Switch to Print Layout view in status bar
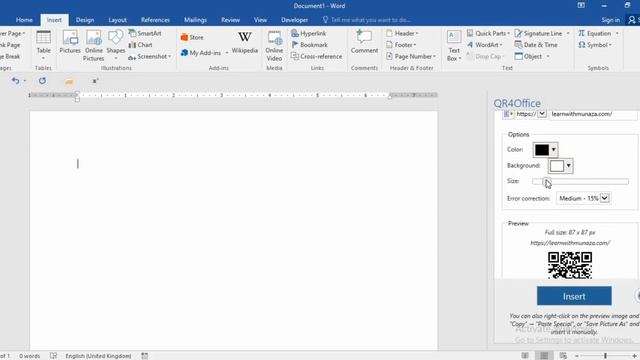640x360 pixels. click(x=544, y=356)
